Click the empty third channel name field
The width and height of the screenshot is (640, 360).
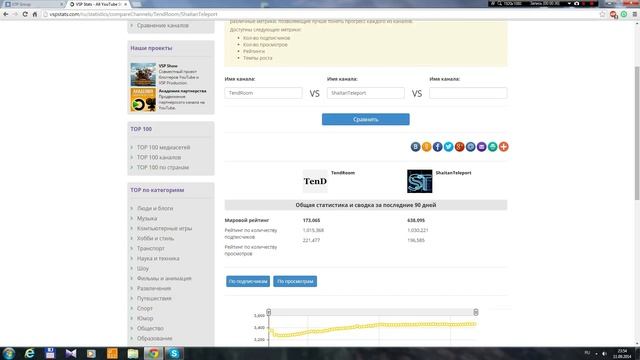pyautogui.click(x=468, y=93)
